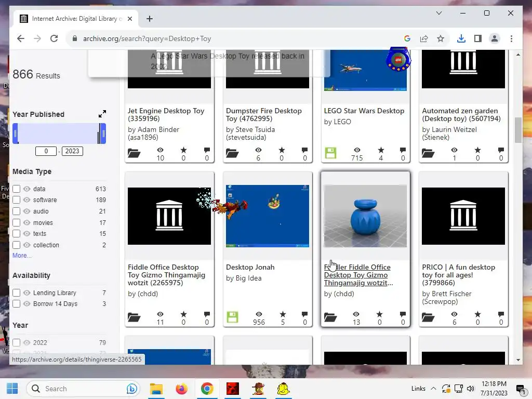Open Dumpster Fire Desktop Toy (4762995)

pos(263,115)
